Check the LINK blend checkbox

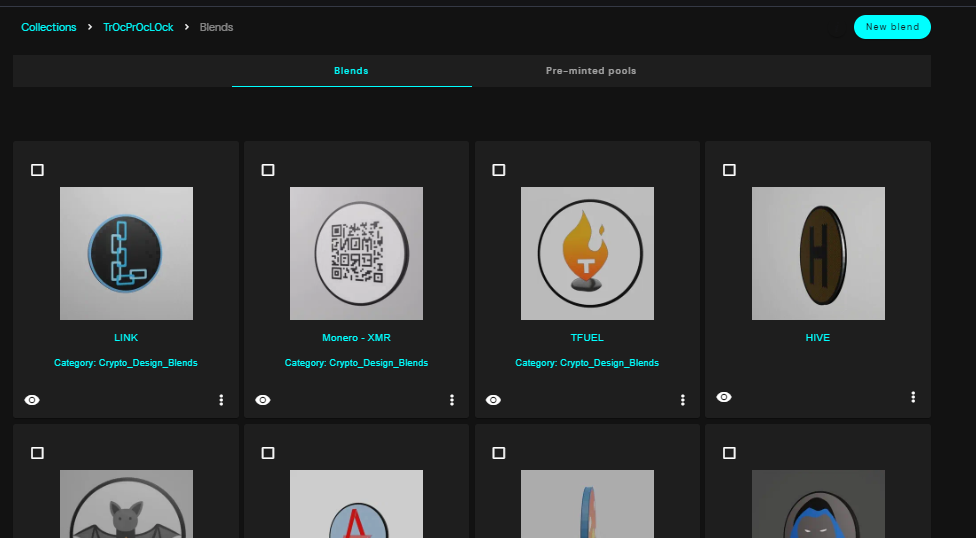pos(37,170)
